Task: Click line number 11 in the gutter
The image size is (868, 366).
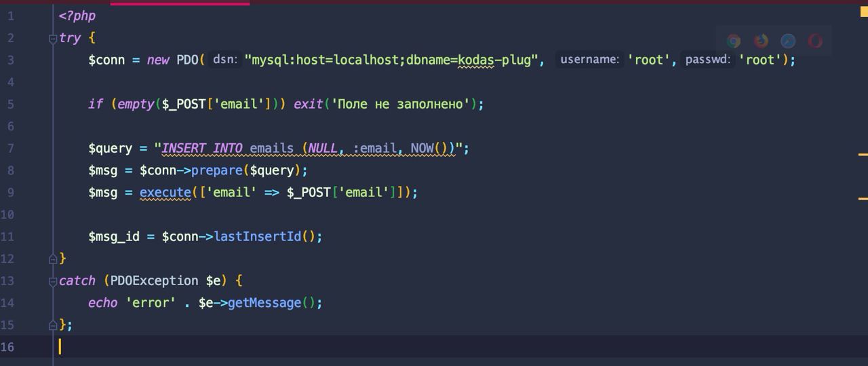Action: coord(7,236)
